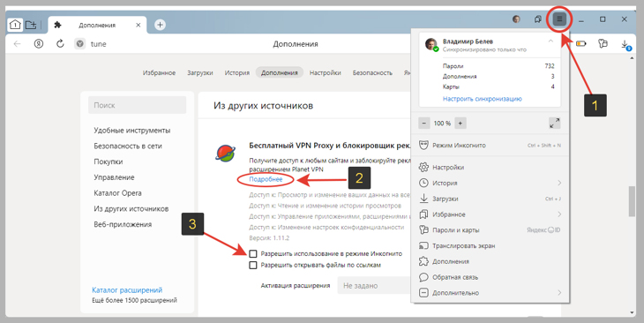Image resolution: width=644 pixels, height=323 pixels.
Task: Collapse the Владимир Белев profile chevron
Action: [550, 41]
